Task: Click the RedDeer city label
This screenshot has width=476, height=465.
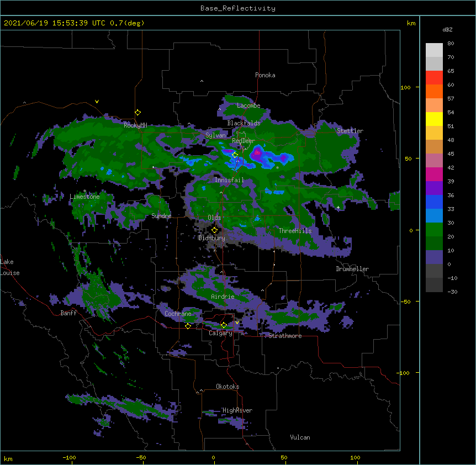Action: (x=244, y=141)
